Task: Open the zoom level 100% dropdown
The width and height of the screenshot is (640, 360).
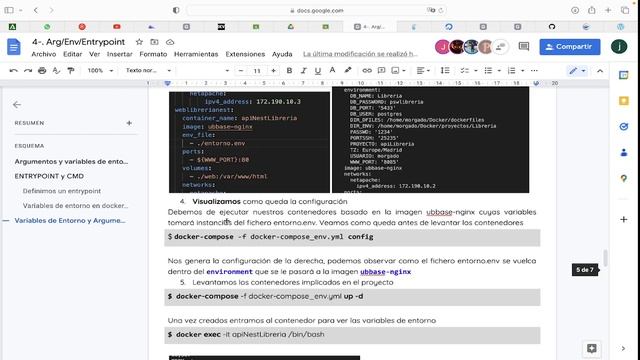Action: point(100,71)
